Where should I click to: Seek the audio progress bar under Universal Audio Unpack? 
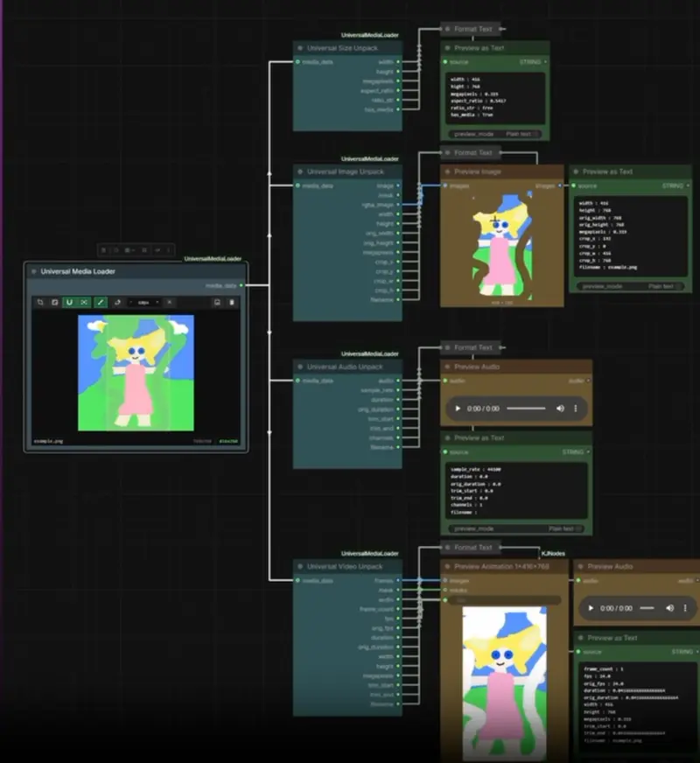526,409
